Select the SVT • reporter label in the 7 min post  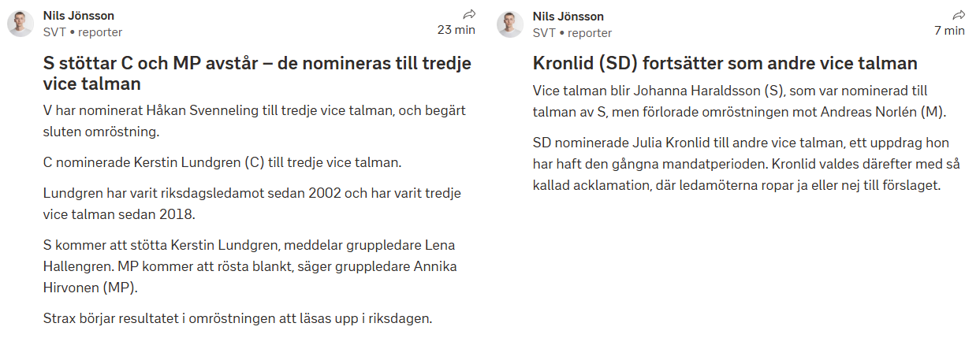click(572, 32)
